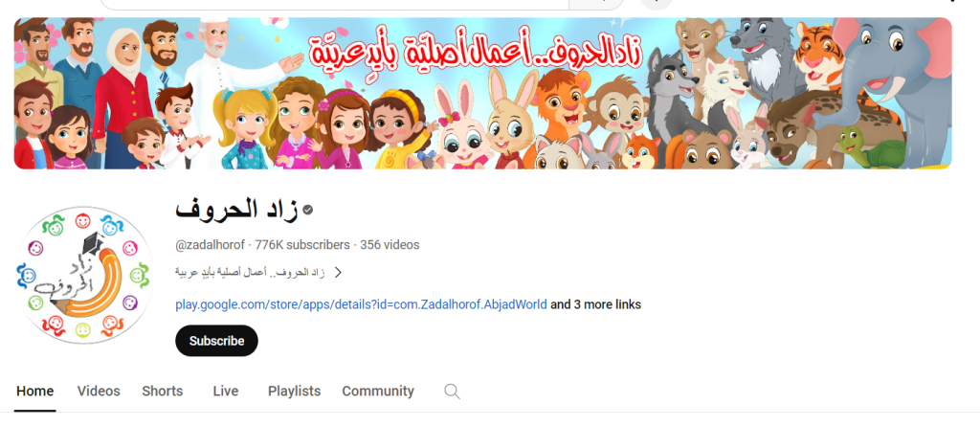The width and height of the screenshot is (980, 426).
Task: Open the Community tab
Action: [x=378, y=392]
